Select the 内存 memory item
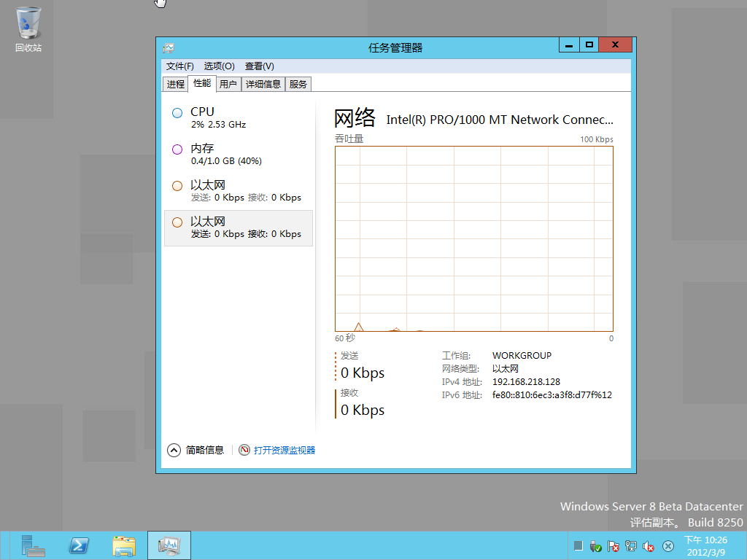This screenshot has height=560, width=747. (239, 155)
